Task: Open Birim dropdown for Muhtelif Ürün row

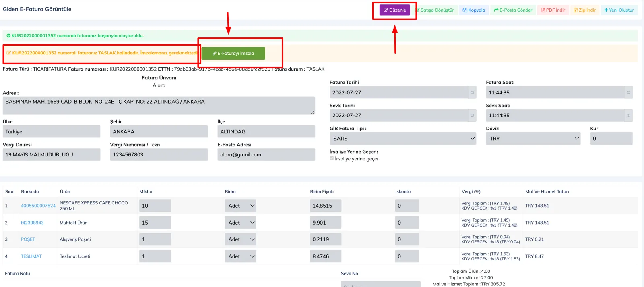Action: 240,223
